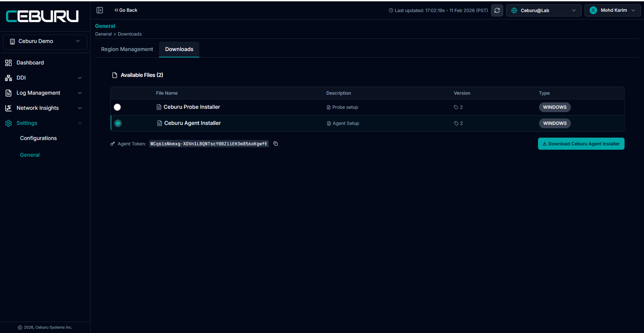The height and width of the screenshot is (333, 644).
Task: Click the Ceburu logo
Action: (x=43, y=16)
